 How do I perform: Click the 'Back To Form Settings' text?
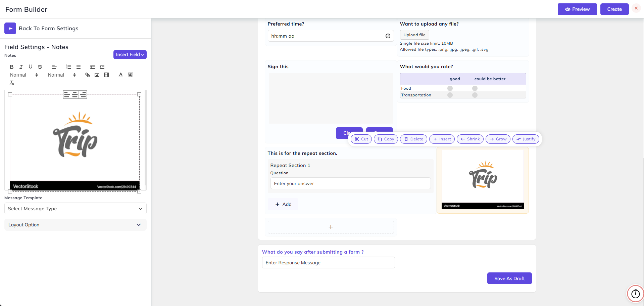pyautogui.click(x=49, y=29)
